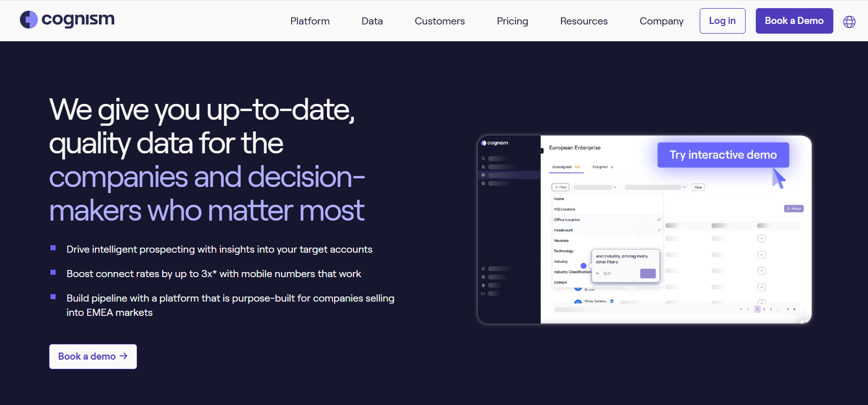Click the Cognism logo in the header
Screen dimensions: 868x405
(x=67, y=20)
